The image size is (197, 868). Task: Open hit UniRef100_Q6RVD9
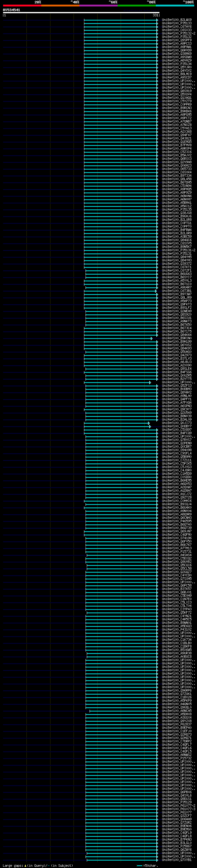click(176, 50)
